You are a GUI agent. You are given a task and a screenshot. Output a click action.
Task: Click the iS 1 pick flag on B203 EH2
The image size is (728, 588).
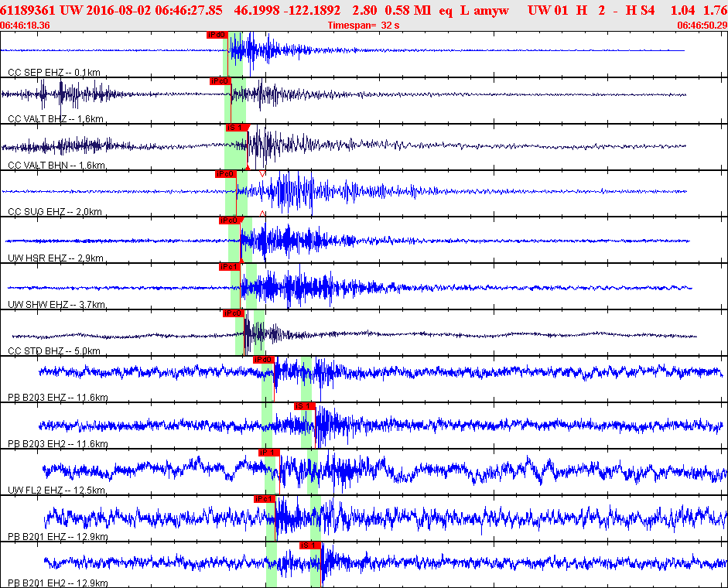[x=304, y=406]
